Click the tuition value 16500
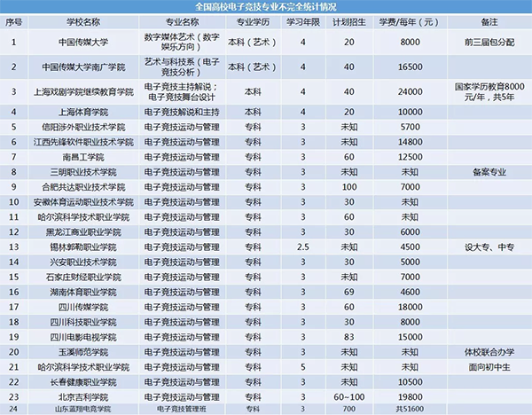 pos(410,67)
